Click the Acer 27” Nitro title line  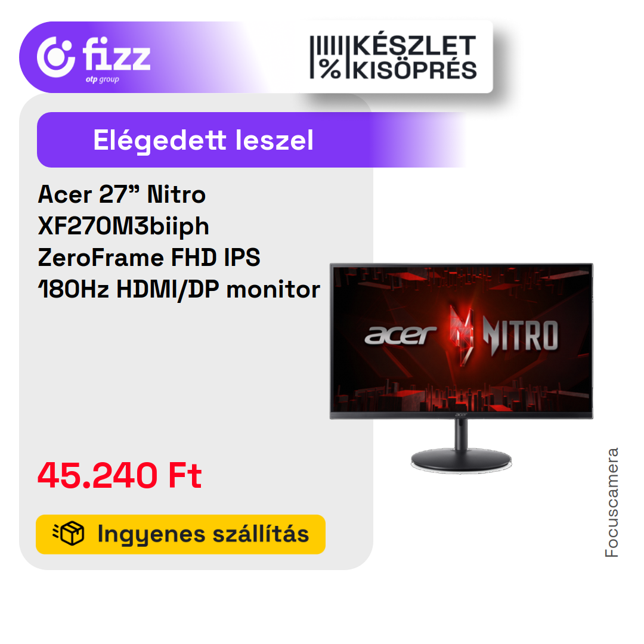pyautogui.click(x=122, y=194)
